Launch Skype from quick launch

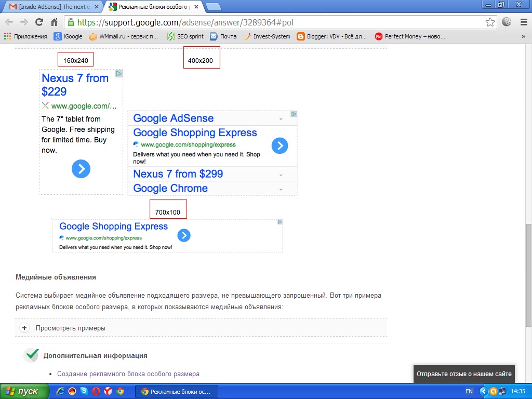click(84, 391)
